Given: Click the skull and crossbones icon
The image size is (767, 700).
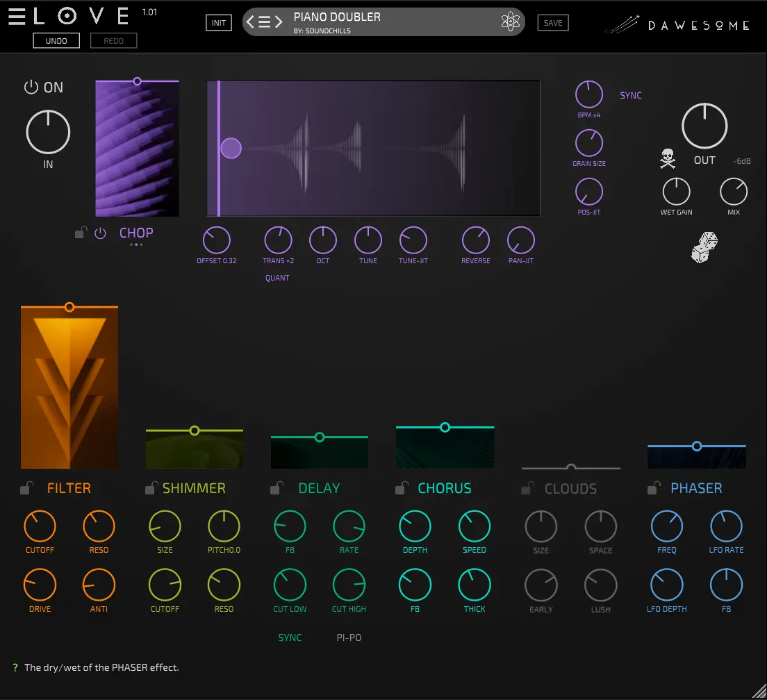Looking at the screenshot, I should point(668,159).
